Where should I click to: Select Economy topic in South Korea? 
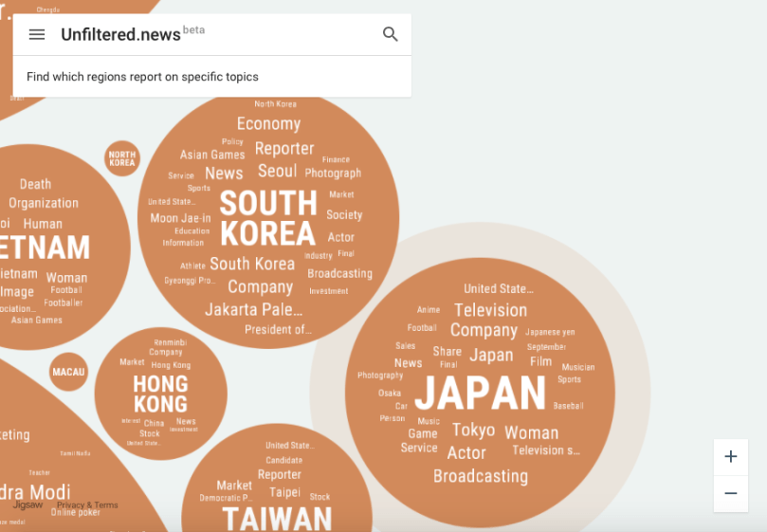pyautogui.click(x=268, y=124)
